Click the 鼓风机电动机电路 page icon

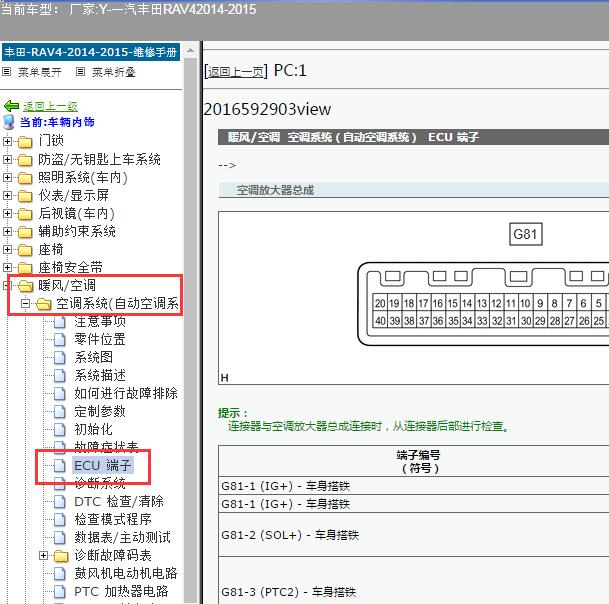[59, 573]
